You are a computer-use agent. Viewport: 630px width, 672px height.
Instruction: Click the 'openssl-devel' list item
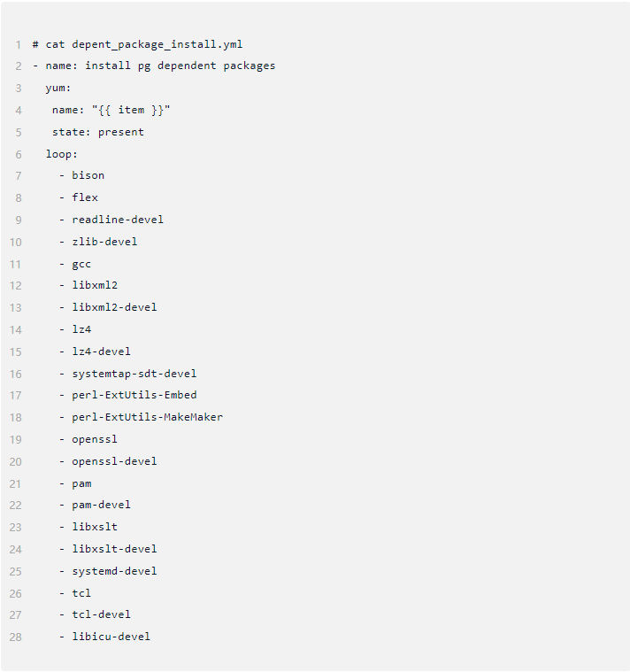tap(114, 461)
